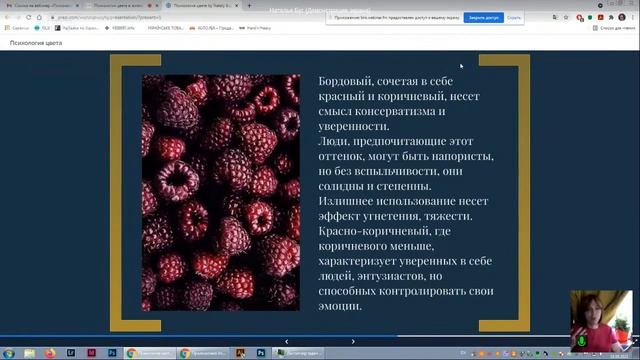
Task: Go to the next slide arrow
Action: tap(353, 342)
